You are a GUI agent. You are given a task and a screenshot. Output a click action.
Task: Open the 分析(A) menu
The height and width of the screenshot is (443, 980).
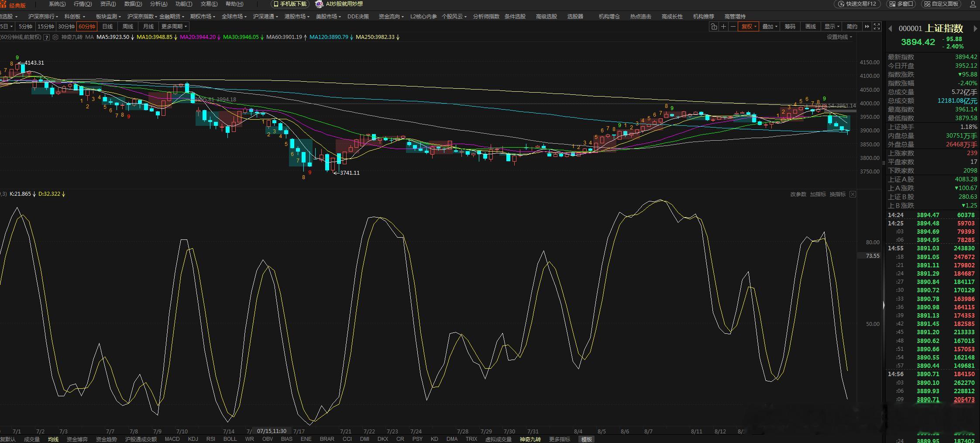click(x=158, y=4)
